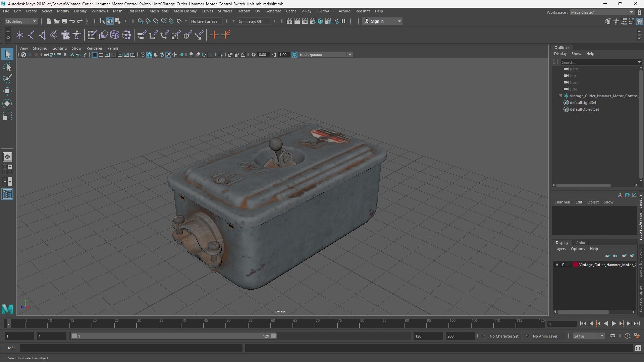Click the Save scene icon
This screenshot has width=644, height=362.
[x=64, y=21]
